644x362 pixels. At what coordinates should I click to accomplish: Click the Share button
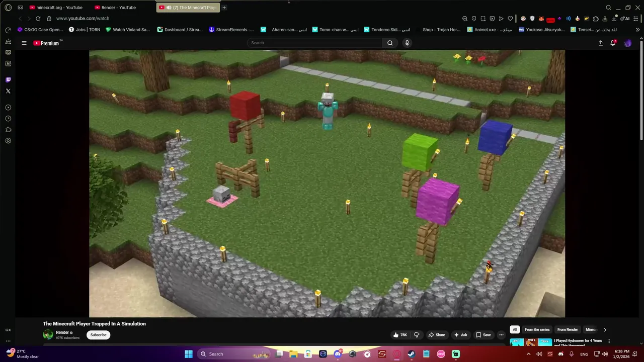(x=436, y=335)
